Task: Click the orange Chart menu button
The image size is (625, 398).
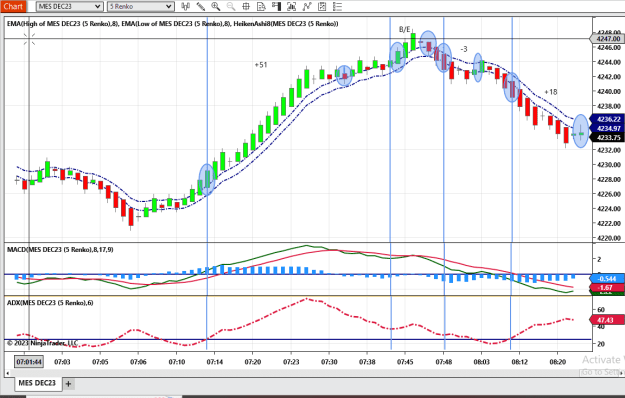Action: pos(13,6)
